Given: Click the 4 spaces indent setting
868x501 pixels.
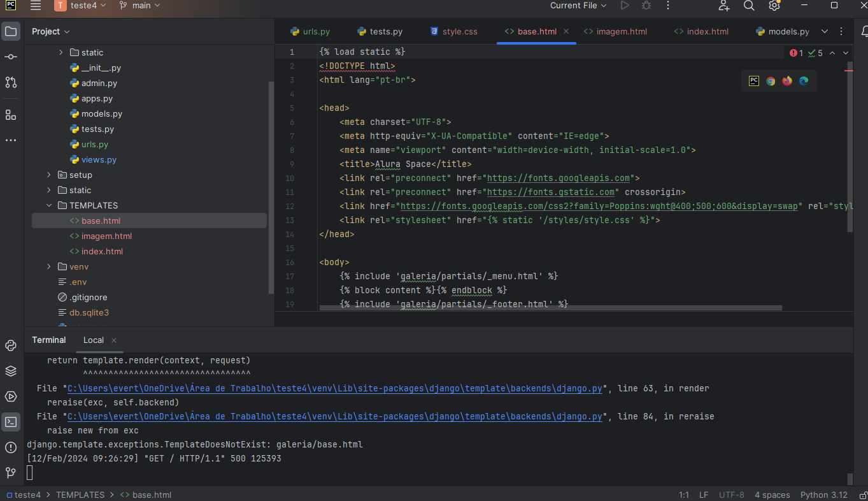Looking at the screenshot, I should [x=772, y=495].
